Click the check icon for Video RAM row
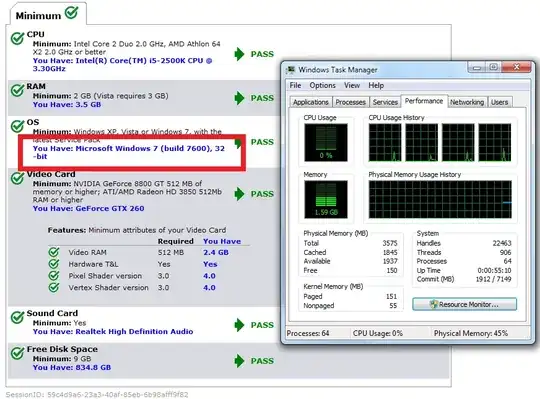540x399 pixels. (x=54, y=252)
